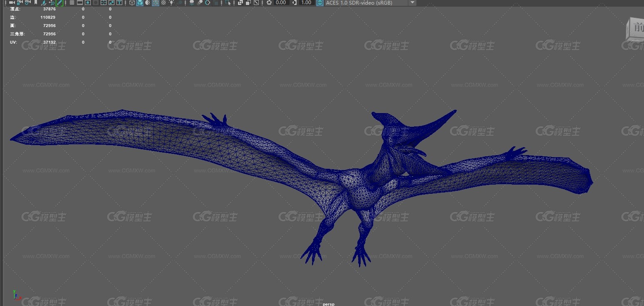
Task: Click the camera bookmarks icon
Action: pos(36,2)
